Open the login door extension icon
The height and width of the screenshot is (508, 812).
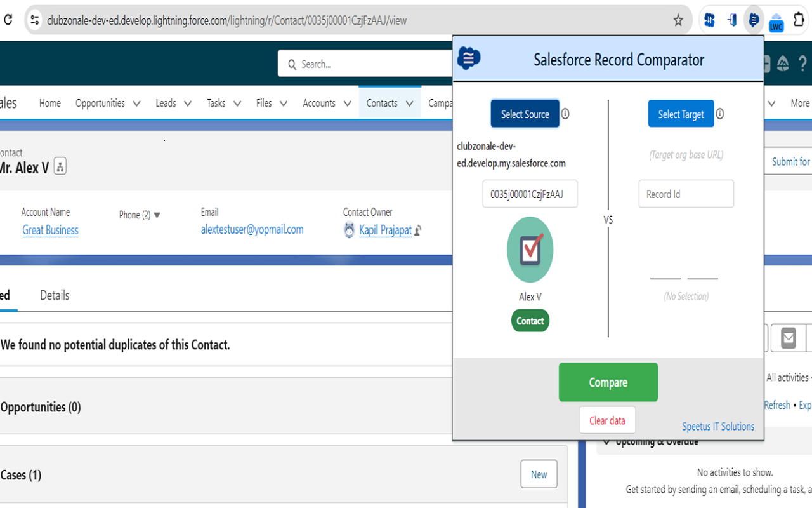click(731, 20)
